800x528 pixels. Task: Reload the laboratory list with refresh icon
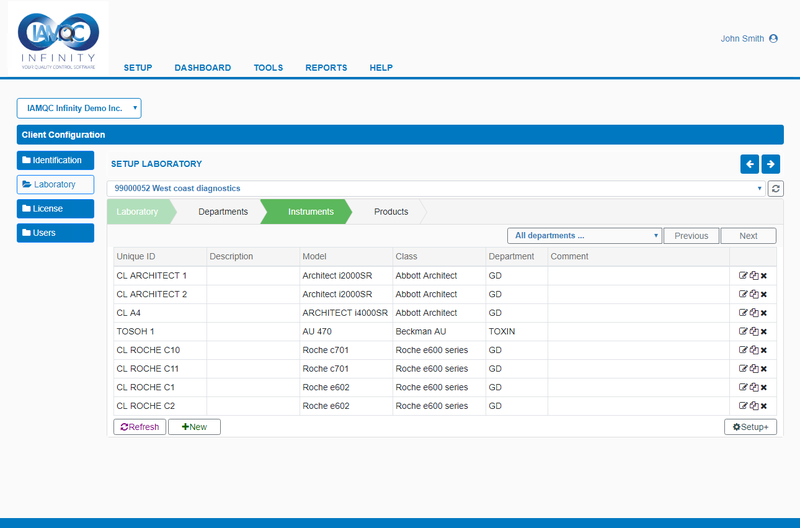776,188
